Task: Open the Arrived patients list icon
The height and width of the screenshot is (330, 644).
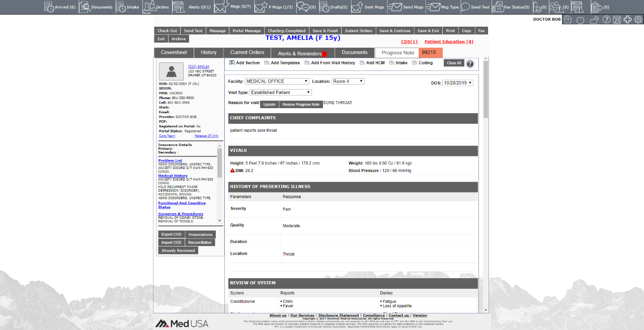Action: 49,7
